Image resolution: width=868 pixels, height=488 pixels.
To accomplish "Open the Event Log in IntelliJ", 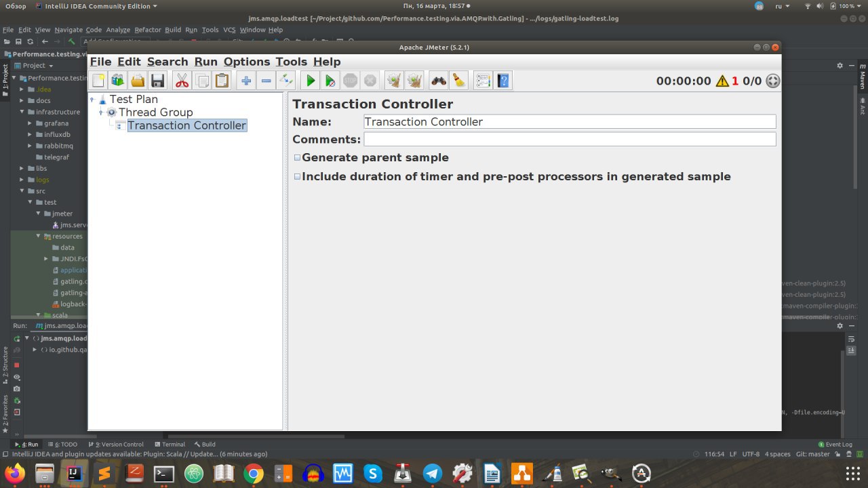I will (x=835, y=445).
